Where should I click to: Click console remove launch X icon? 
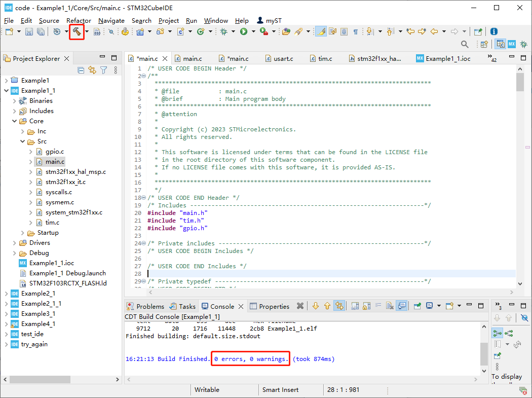300,306
